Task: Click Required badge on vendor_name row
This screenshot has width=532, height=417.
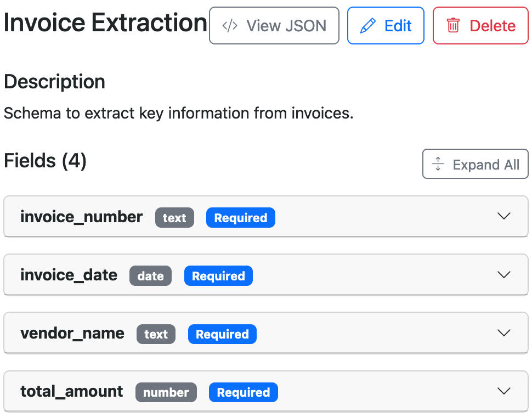Action: 222,334
